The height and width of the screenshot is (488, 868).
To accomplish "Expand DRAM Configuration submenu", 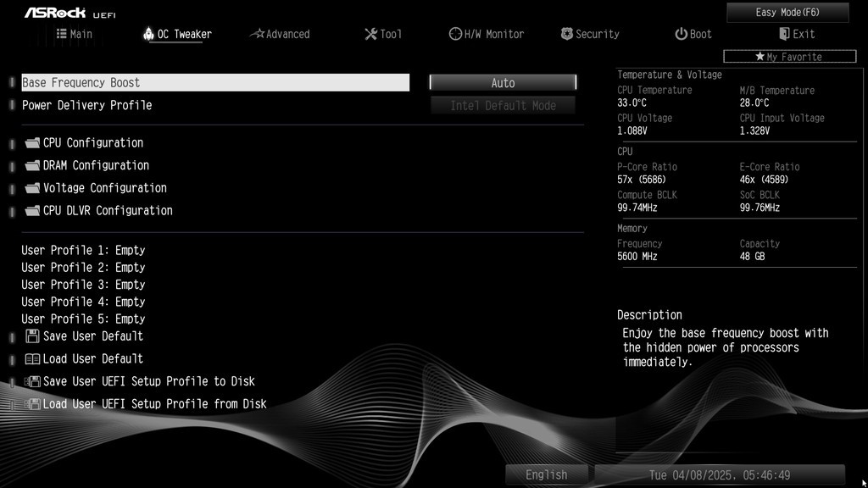I will point(95,166).
